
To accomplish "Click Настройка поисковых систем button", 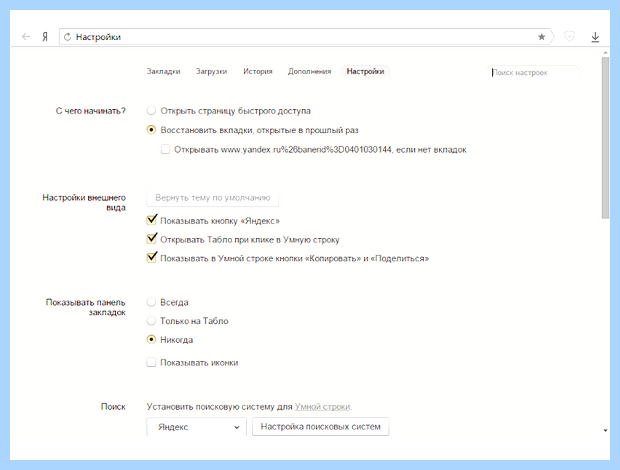I will (x=321, y=427).
